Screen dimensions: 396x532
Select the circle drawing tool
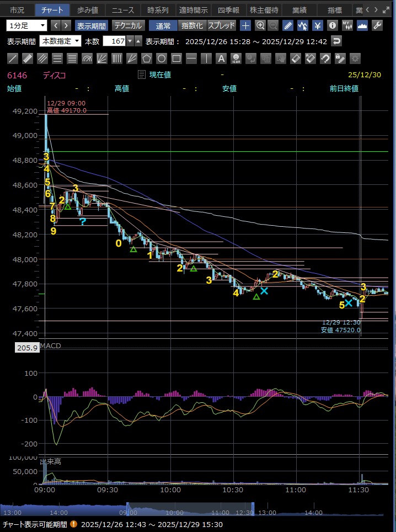point(162,58)
